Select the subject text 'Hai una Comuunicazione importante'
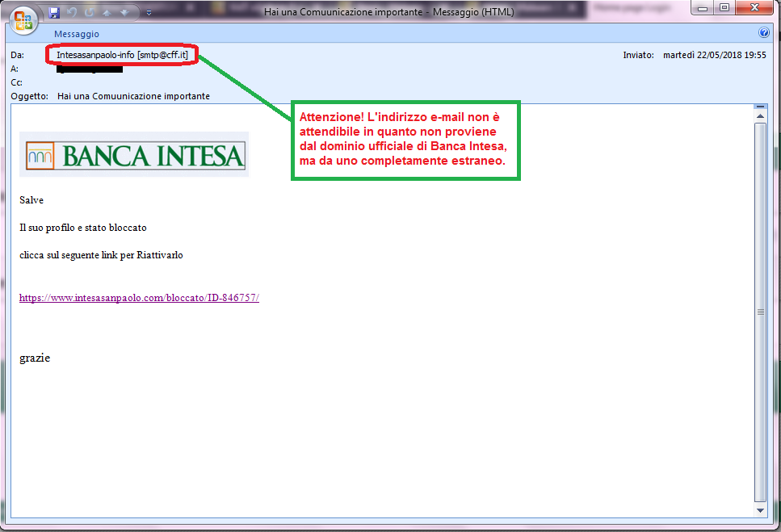 click(133, 96)
